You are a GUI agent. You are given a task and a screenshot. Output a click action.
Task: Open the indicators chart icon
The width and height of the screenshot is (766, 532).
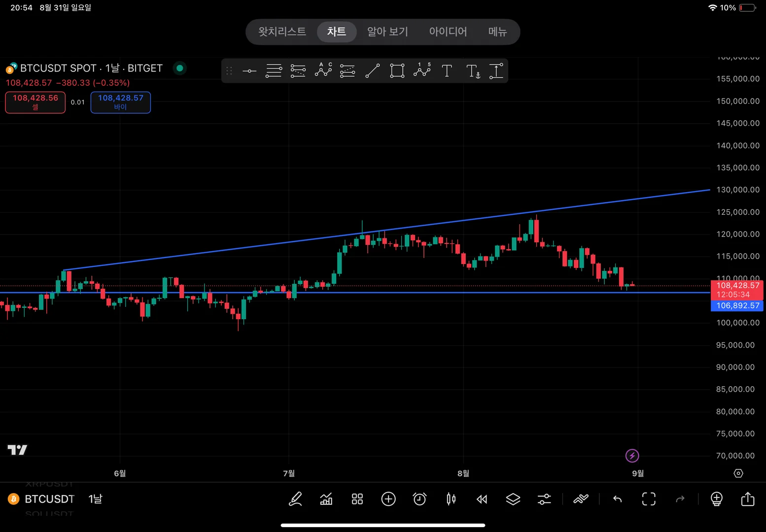point(326,499)
